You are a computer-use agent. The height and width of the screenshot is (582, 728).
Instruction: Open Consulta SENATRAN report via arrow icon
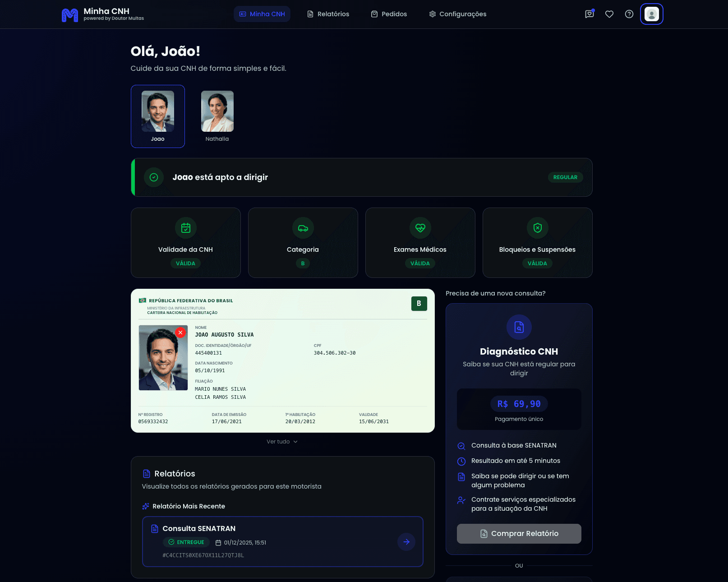coord(406,542)
